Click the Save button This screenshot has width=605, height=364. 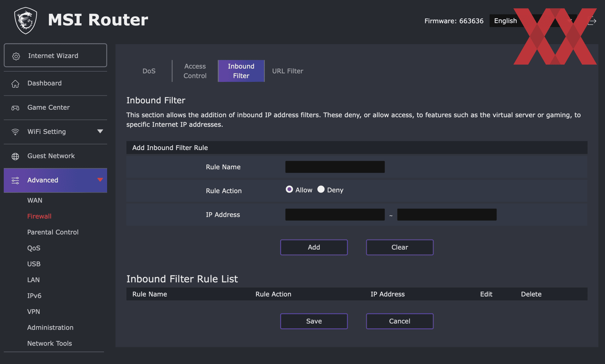[x=314, y=321]
